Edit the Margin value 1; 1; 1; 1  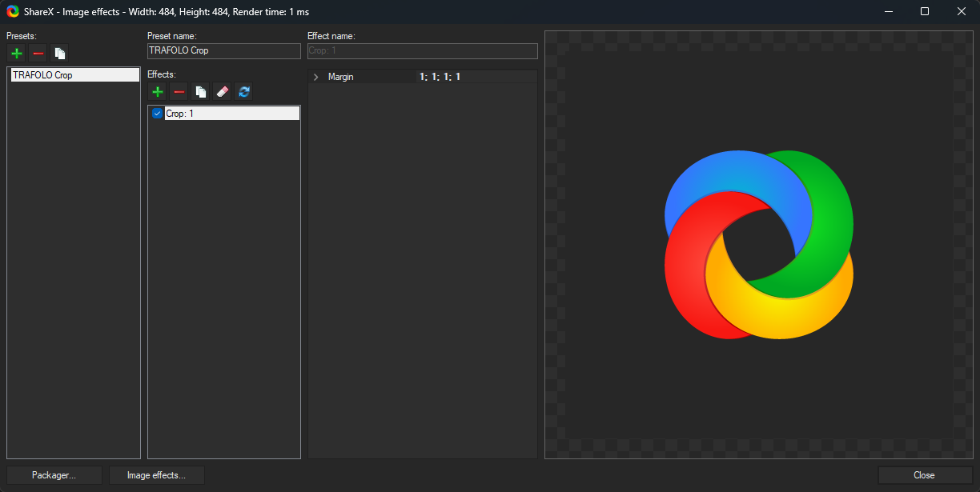[476, 77]
